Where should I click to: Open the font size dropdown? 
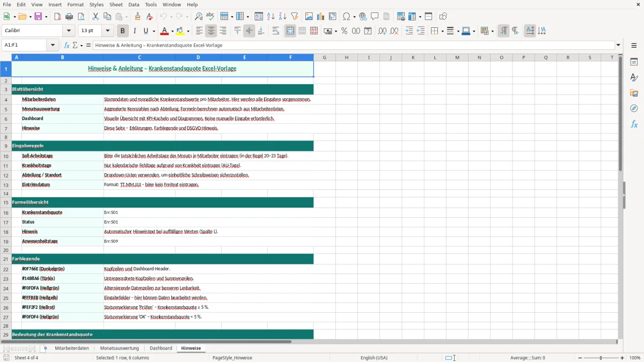click(x=107, y=31)
